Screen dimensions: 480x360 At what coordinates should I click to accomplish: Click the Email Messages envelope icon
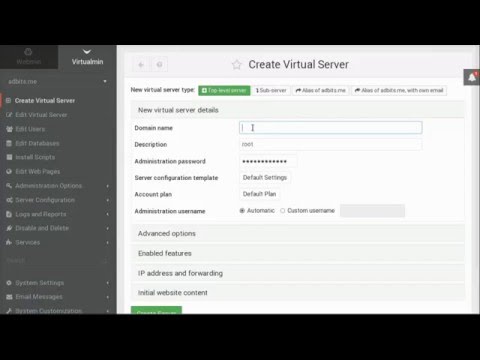point(9,297)
